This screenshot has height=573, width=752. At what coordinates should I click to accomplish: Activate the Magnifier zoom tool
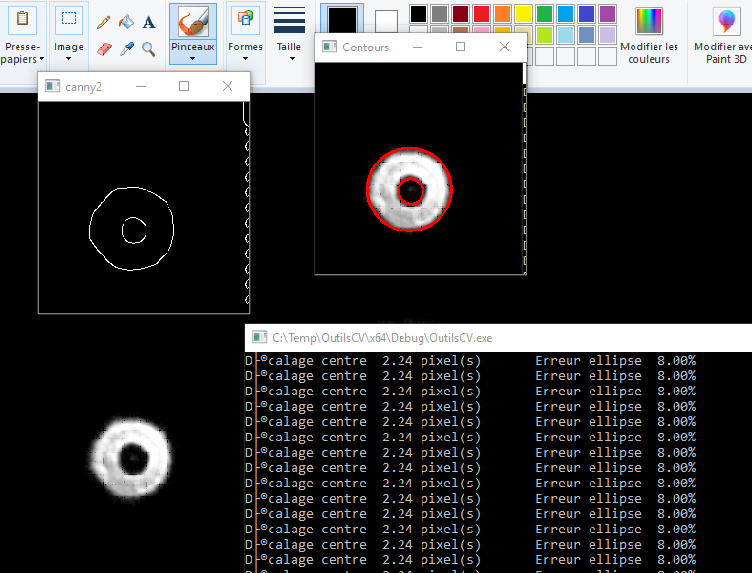[x=148, y=48]
